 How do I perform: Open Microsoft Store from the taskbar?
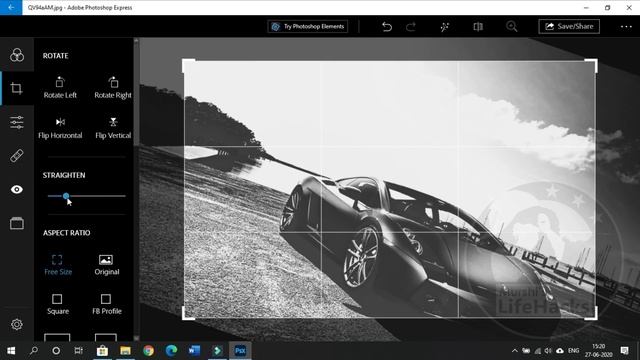click(102, 351)
